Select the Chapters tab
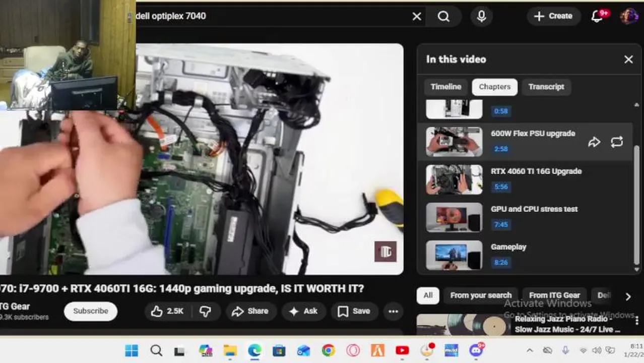Image resolution: width=644 pixels, height=363 pixels. 494,87
